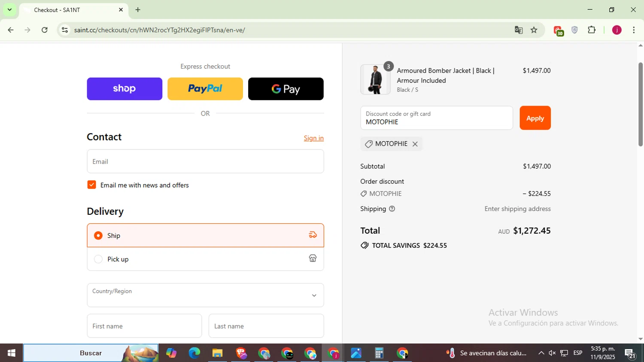Click the shield extension icon
The image size is (644, 362).
pos(574,30)
